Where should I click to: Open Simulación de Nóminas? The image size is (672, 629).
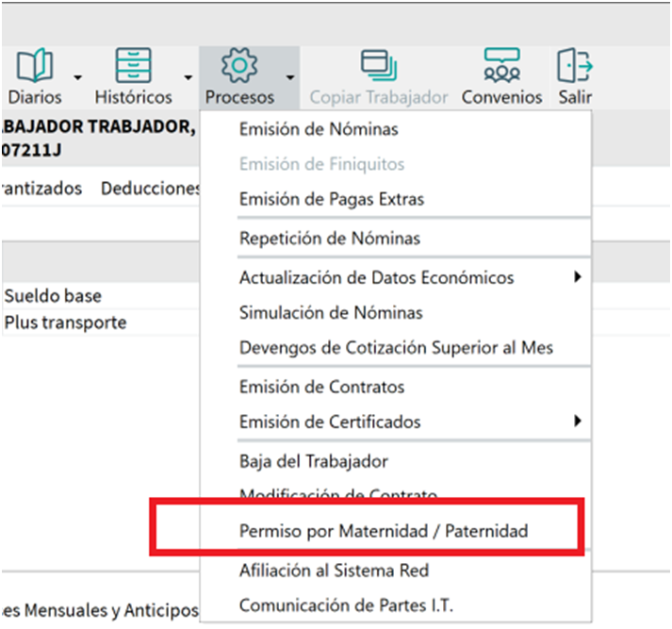331,312
